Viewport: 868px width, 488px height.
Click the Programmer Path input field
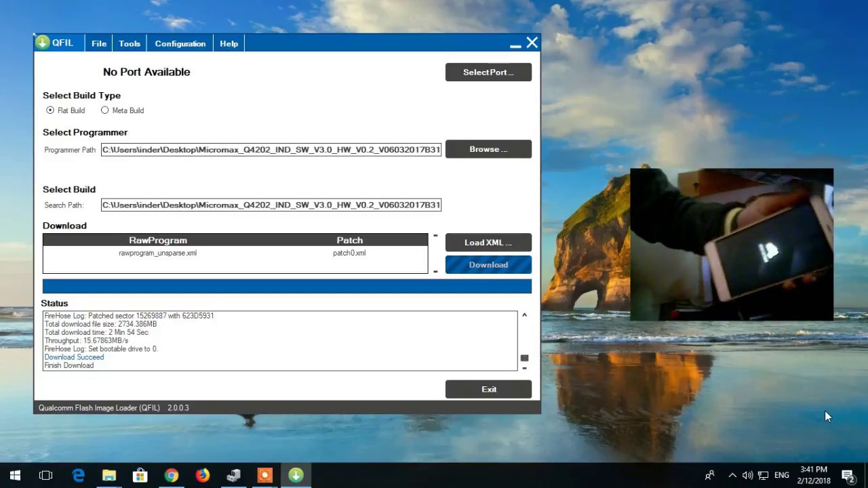(271, 149)
